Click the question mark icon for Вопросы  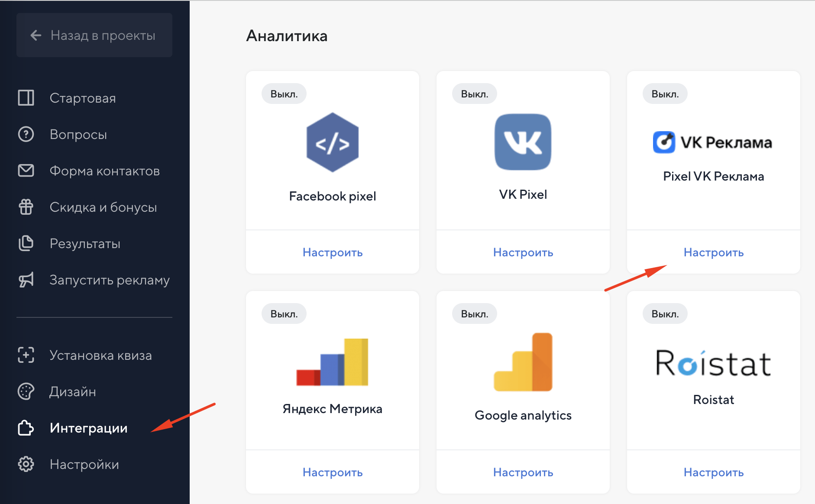26,134
